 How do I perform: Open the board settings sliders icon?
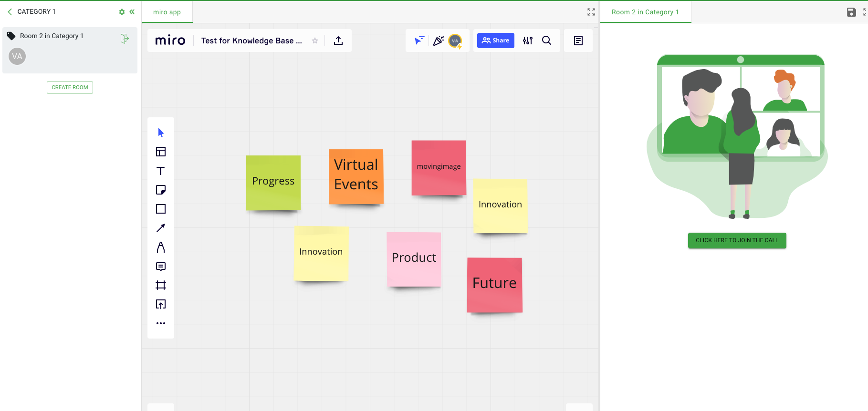pos(528,41)
